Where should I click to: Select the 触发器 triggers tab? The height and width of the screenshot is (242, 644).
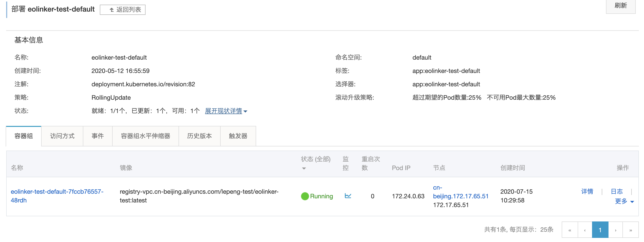click(x=238, y=136)
